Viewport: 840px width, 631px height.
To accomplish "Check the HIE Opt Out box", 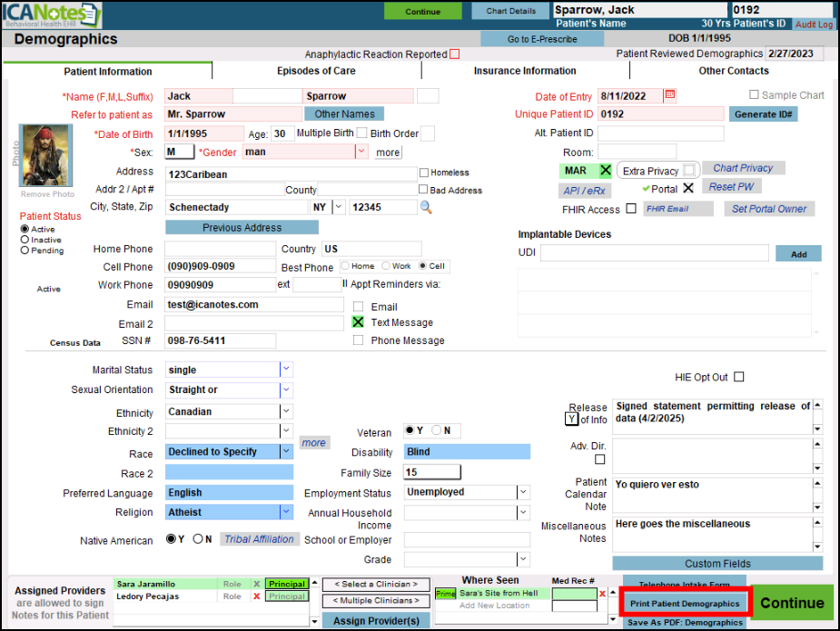I will tap(738, 377).
